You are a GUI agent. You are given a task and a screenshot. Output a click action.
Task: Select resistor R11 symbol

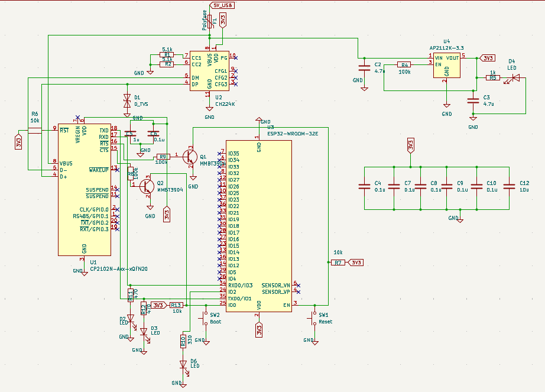[x=131, y=295]
